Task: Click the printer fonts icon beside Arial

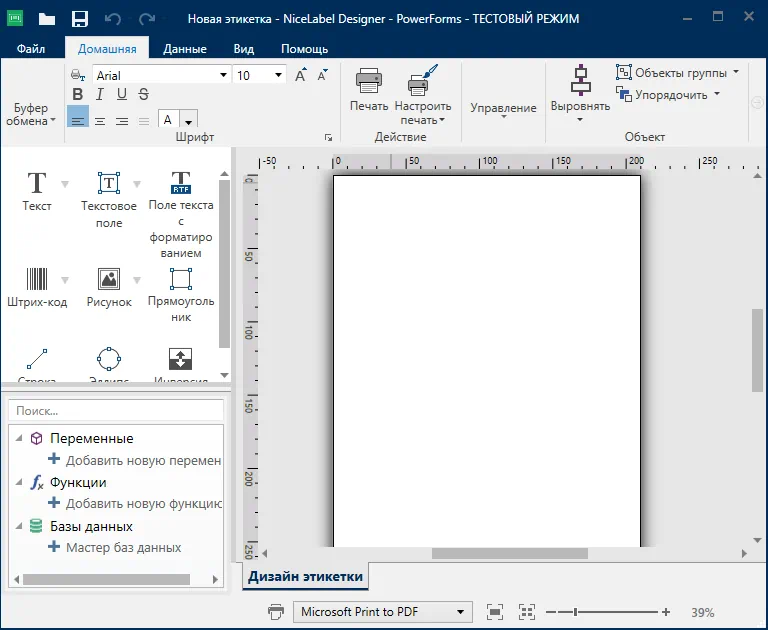Action: [78, 75]
